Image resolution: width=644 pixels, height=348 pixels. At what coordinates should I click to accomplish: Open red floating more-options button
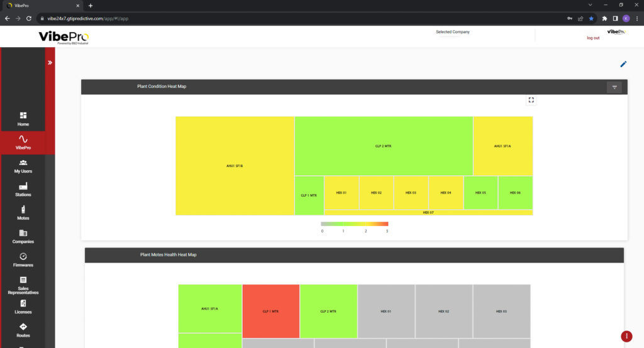[x=626, y=336]
